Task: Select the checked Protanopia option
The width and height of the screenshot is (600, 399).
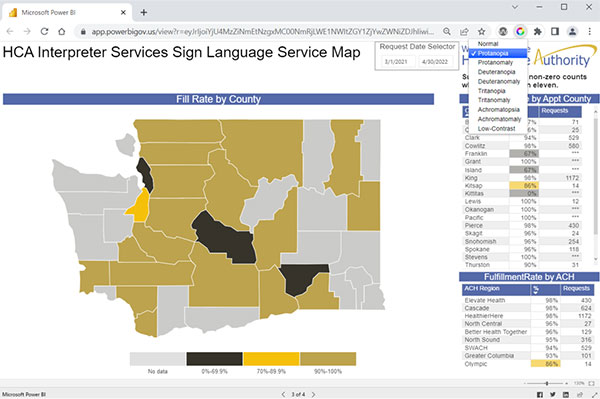Action: coord(498,53)
